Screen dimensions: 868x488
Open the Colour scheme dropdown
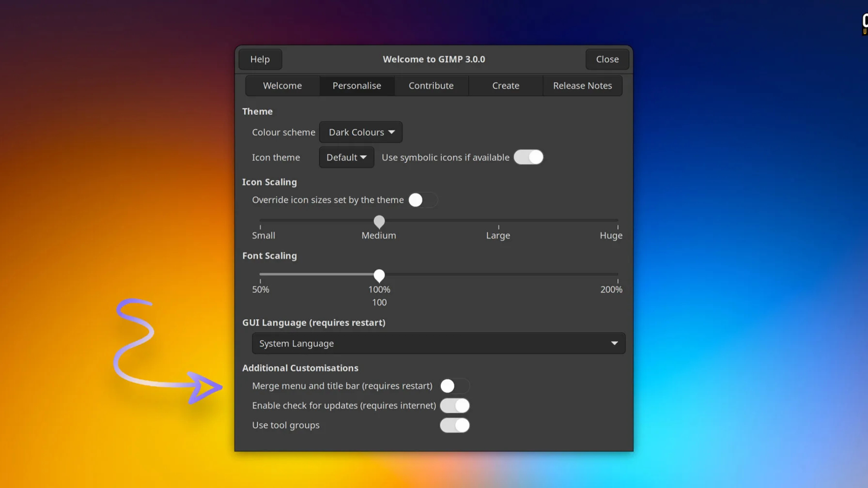(361, 132)
